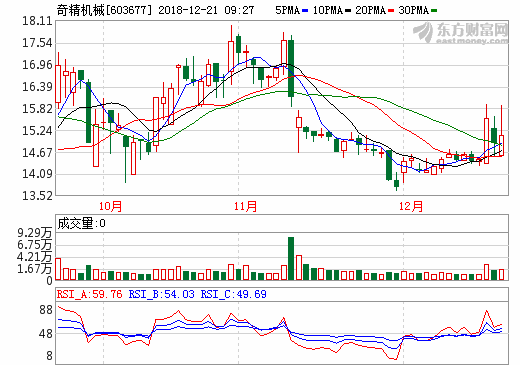Image resolution: width=520 pixels, height=365 pixels.
Task: Click the 16.96 price axis label
Action: (x=37, y=65)
